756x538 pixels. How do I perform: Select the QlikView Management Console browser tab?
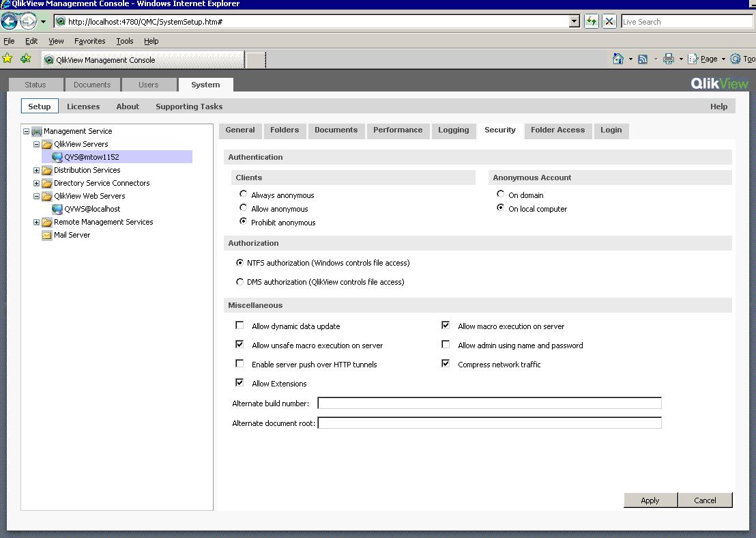143,60
